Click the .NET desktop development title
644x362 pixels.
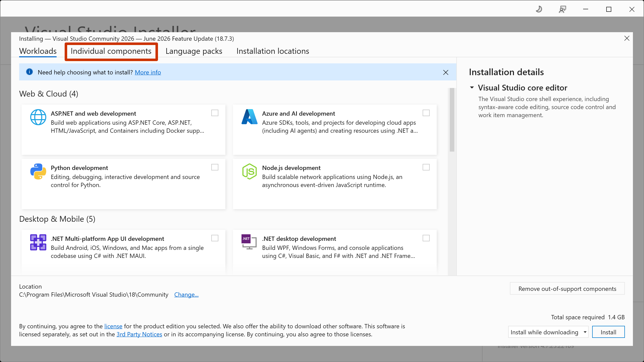(299, 239)
